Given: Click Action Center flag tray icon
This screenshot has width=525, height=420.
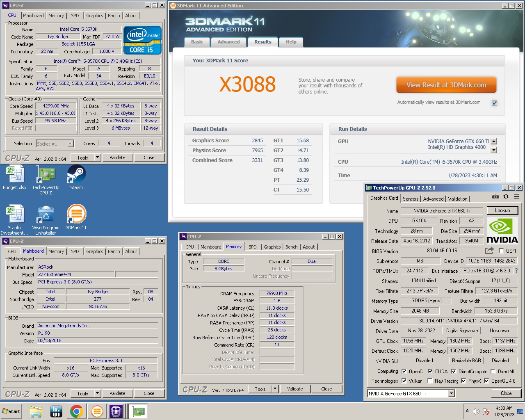Looking at the screenshot, I should 486,411.
